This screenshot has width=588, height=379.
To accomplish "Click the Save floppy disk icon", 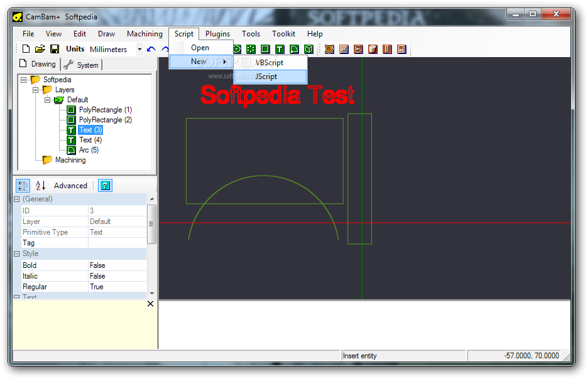I will (x=55, y=49).
